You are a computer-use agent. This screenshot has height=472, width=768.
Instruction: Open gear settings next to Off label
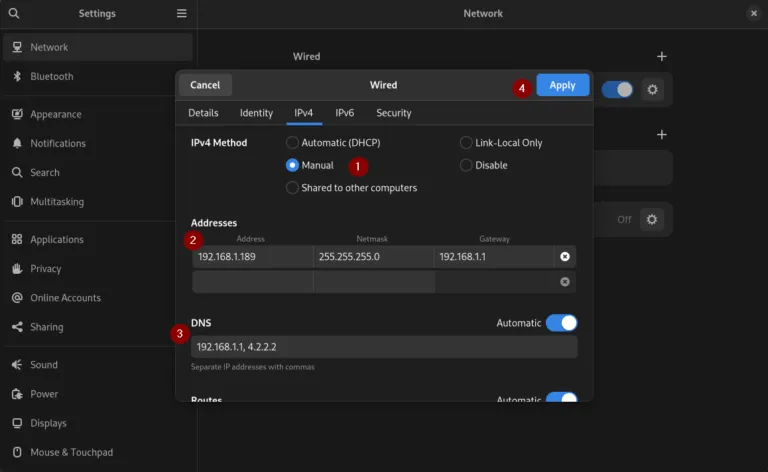[x=651, y=219]
